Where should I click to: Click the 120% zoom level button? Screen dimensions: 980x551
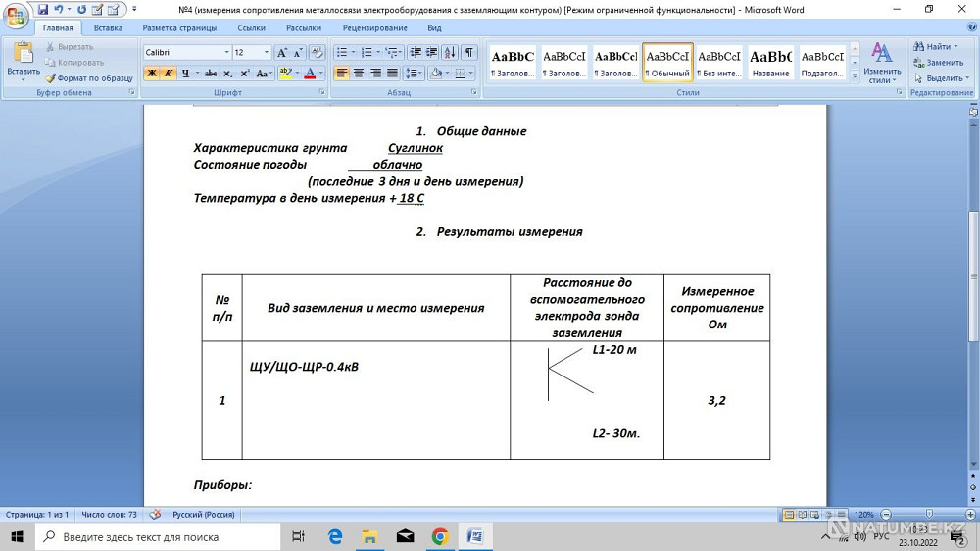click(x=863, y=514)
